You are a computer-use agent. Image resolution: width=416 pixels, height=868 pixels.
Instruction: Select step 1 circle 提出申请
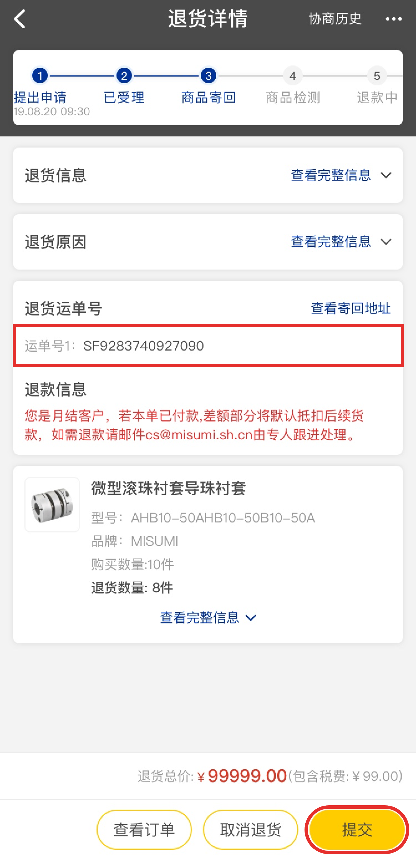tap(40, 76)
